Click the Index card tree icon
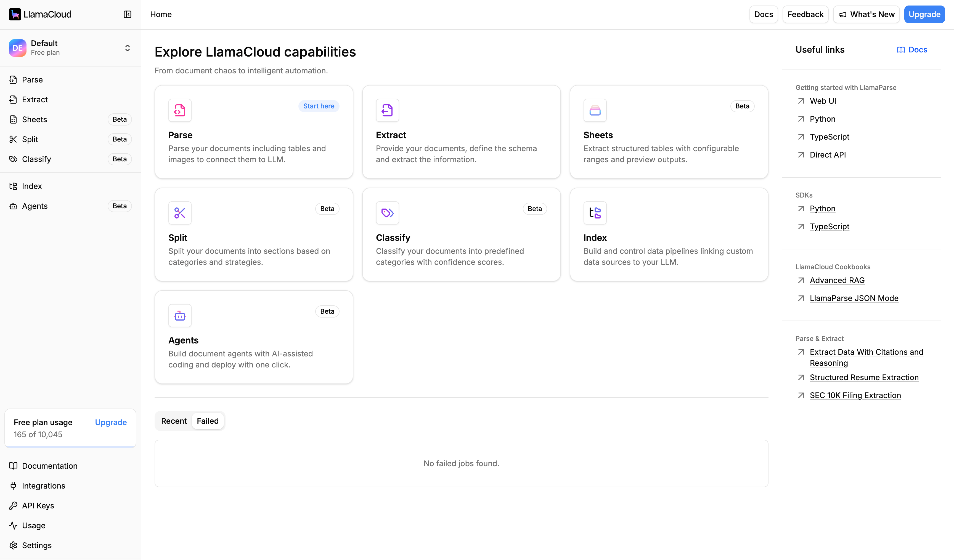954x560 pixels. pos(595,213)
